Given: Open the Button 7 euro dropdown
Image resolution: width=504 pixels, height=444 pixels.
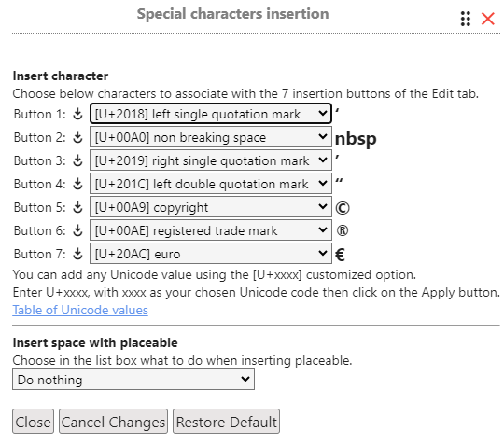Looking at the screenshot, I should (x=211, y=254).
